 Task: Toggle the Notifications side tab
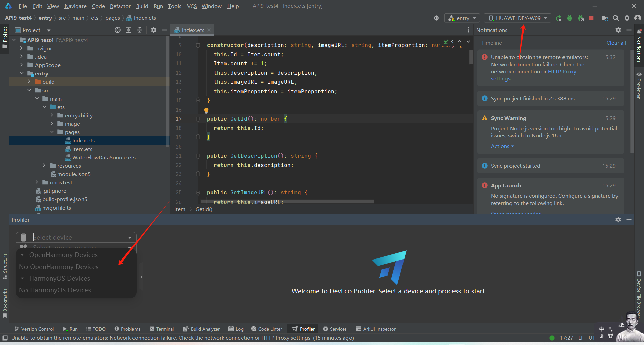click(639, 46)
